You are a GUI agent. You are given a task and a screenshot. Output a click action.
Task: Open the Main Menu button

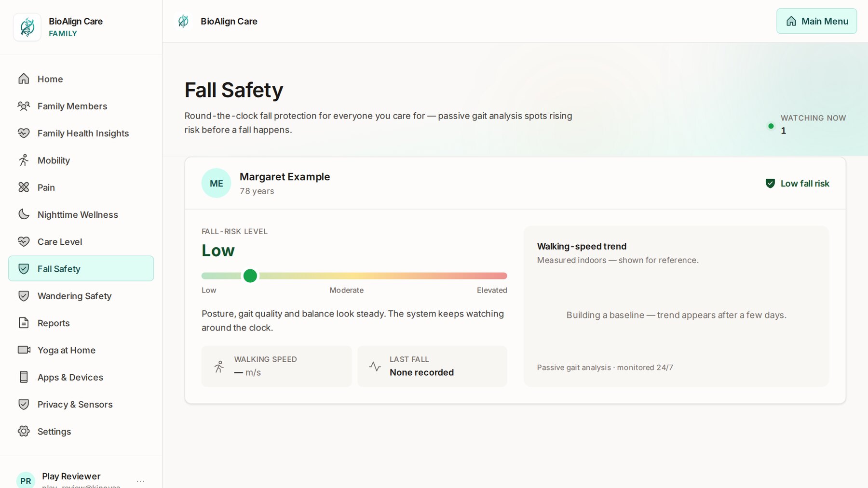click(x=816, y=21)
